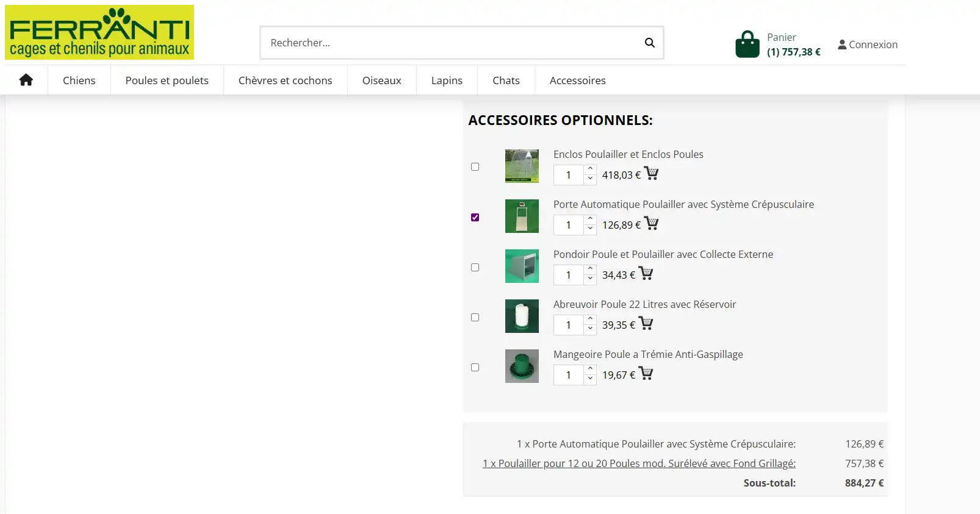Viewport: 980px width, 514px height.
Task: Tick the Mangeoire Poule a Trémie checkbox
Action: [475, 367]
